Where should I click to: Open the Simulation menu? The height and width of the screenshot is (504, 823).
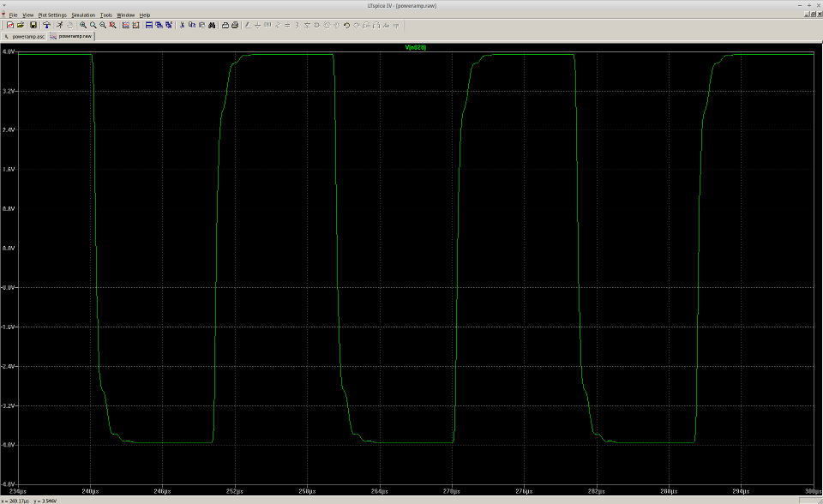83,15
